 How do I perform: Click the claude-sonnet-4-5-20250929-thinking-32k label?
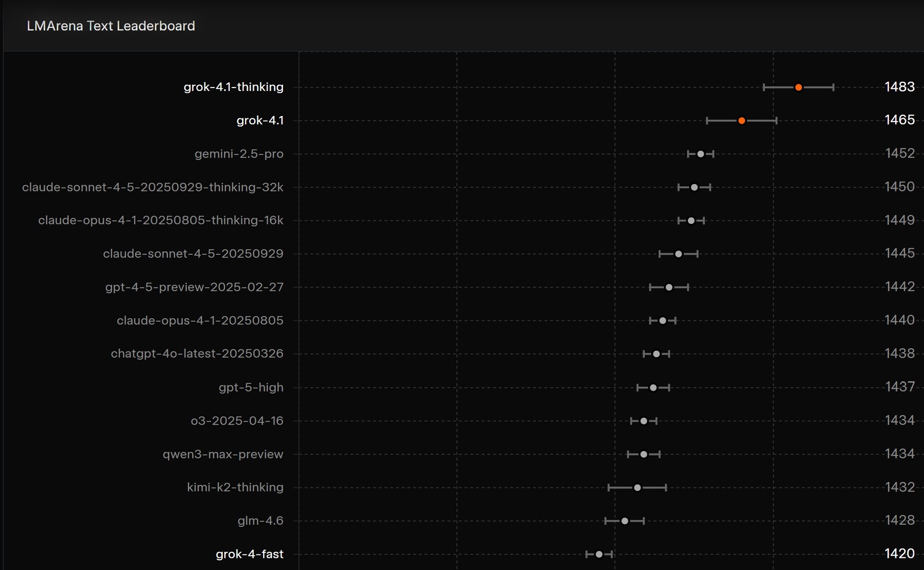point(153,187)
